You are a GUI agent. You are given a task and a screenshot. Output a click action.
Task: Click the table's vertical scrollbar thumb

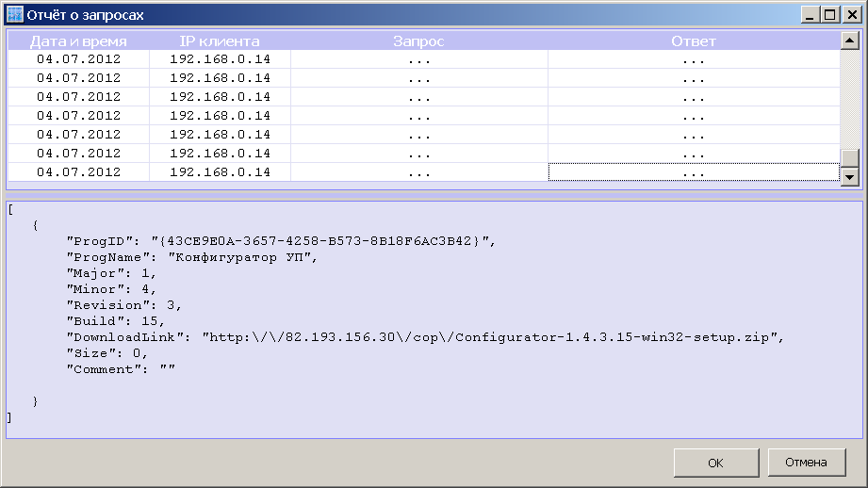849,158
